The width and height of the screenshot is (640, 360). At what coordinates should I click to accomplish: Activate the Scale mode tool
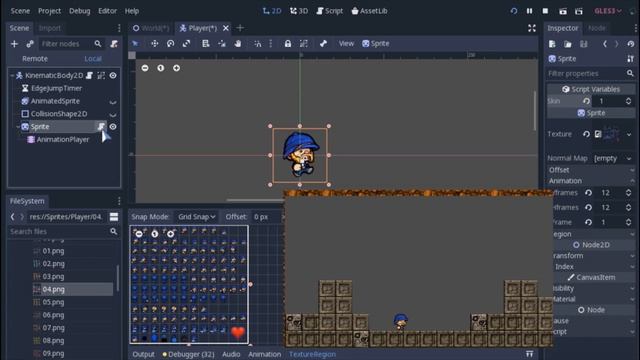187,44
